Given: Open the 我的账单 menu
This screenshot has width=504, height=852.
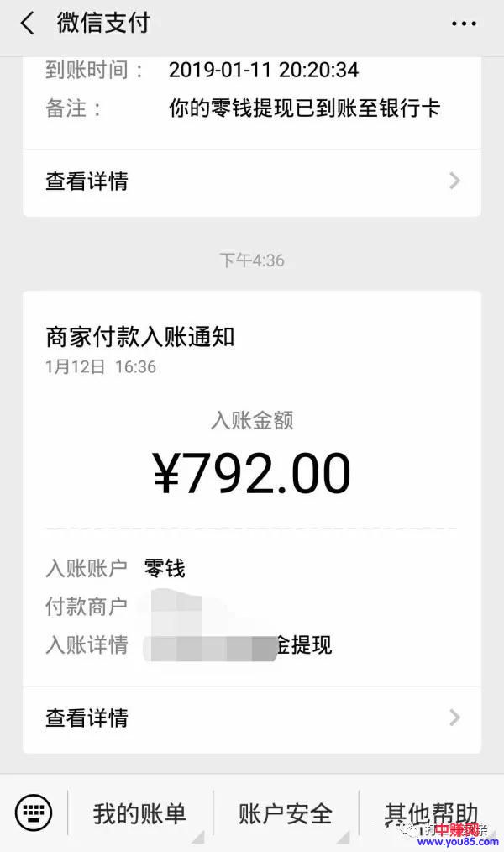Looking at the screenshot, I should tap(139, 813).
